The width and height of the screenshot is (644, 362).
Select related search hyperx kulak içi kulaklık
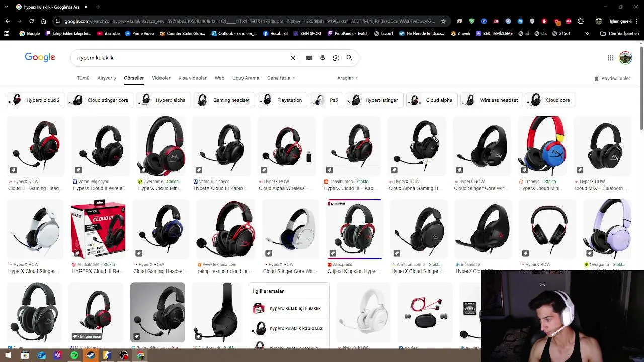click(289, 308)
